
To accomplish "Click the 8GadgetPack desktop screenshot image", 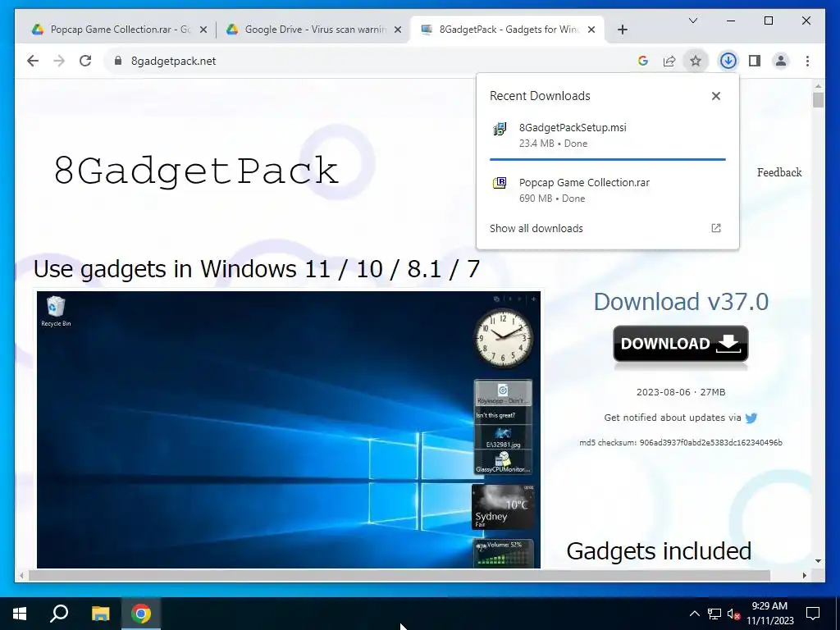I will coord(288,430).
